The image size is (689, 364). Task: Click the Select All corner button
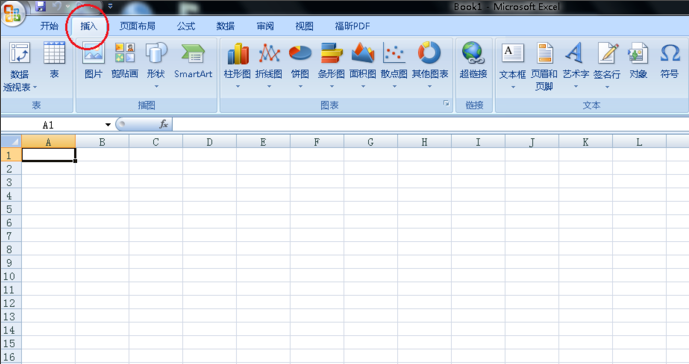[11, 142]
